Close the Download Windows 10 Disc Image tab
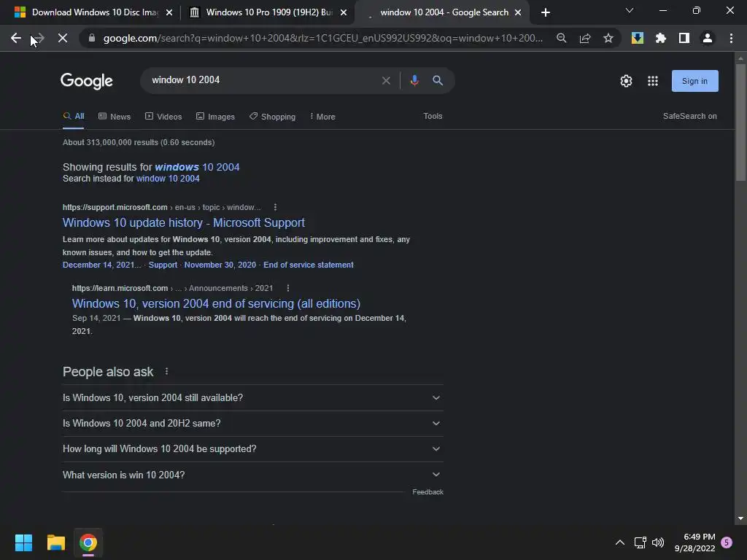This screenshot has width=747, height=560. [169, 12]
